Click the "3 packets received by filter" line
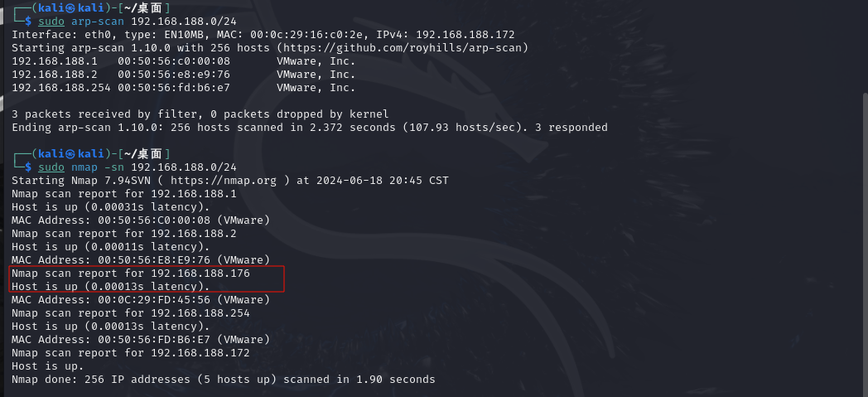The width and height of the screenshot is (868, 397). 200,114
